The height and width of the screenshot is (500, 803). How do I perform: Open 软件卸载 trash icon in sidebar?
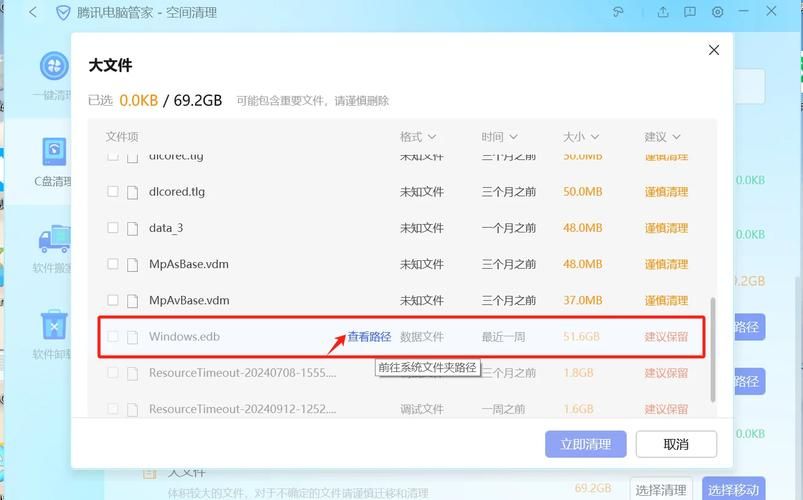(x=54, y=324)
